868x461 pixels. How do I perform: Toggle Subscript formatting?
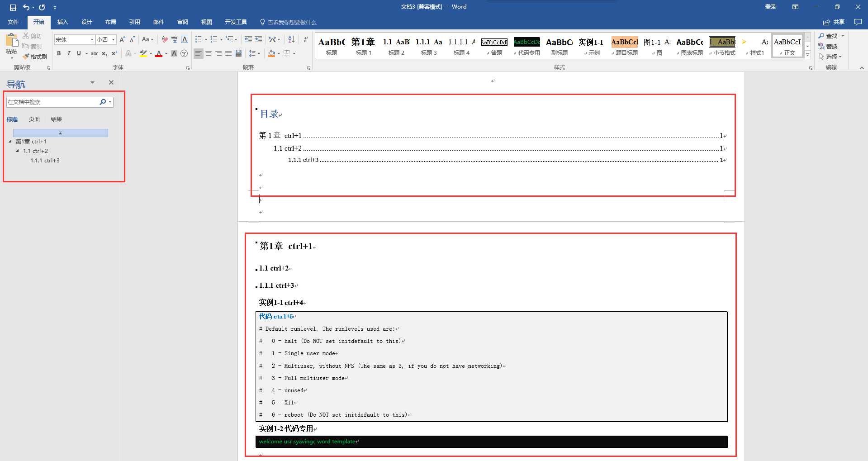(104, 53)
